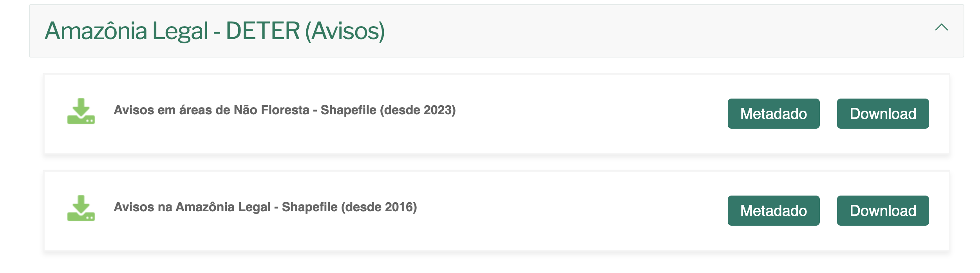Click the '(desde 2016)' text in second row

pyautogui.click(x=379, y=207)
